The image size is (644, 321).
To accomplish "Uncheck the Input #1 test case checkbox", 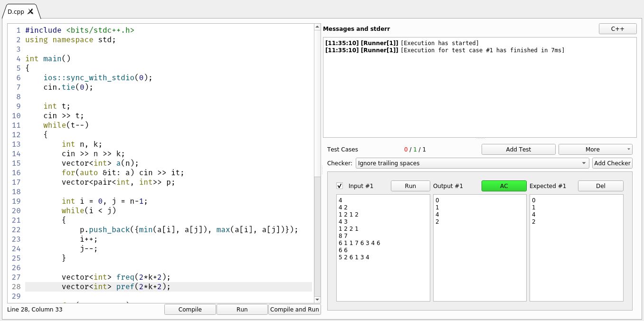I will click(x=339, y=186).
